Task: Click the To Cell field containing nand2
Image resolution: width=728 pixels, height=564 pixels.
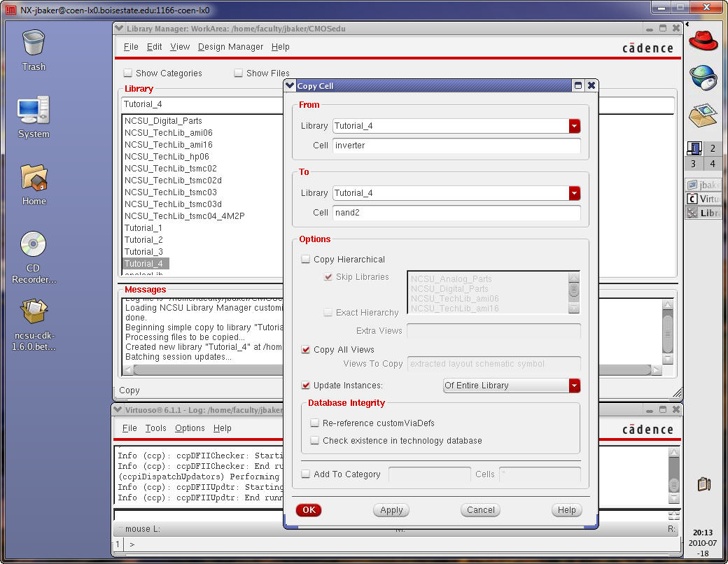Action: click(x=456, y=213)
